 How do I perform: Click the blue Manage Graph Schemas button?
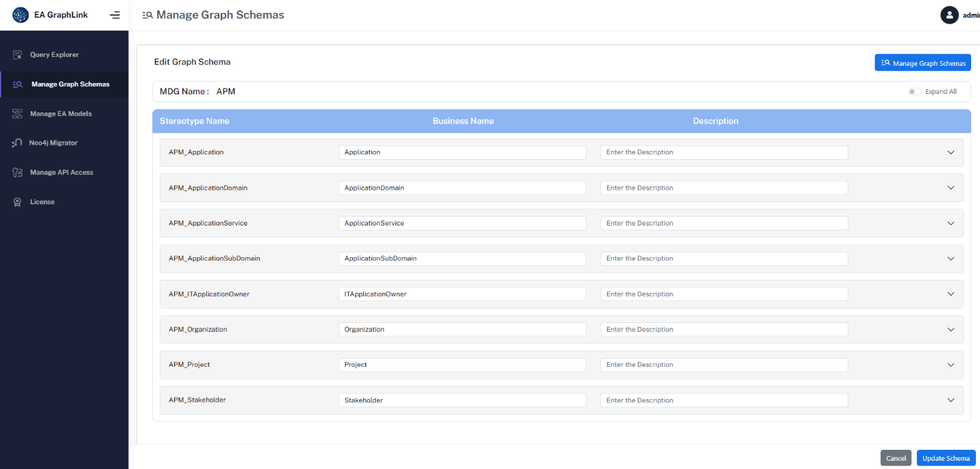[922, 63]
